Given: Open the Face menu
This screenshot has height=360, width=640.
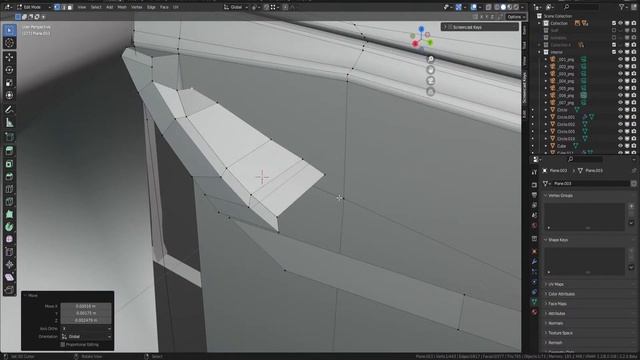Looking at the screenshot, I should pyautogui.click(x=164, y=7).
